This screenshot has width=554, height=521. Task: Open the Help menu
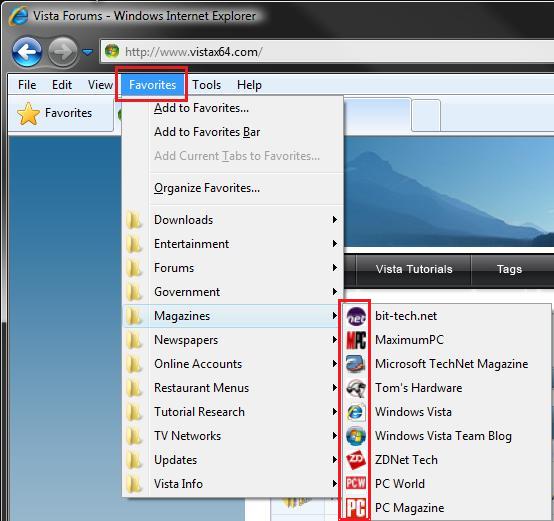click(249, 85)
